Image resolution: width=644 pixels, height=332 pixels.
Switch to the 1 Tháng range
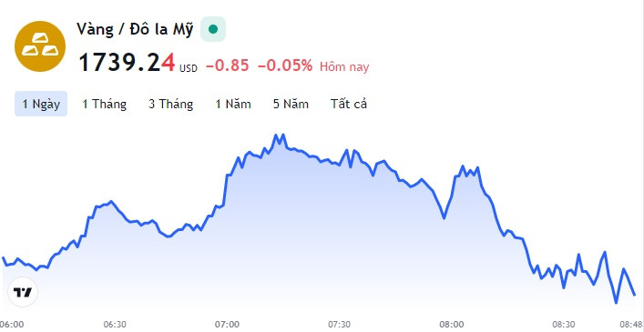pos(105,104)
